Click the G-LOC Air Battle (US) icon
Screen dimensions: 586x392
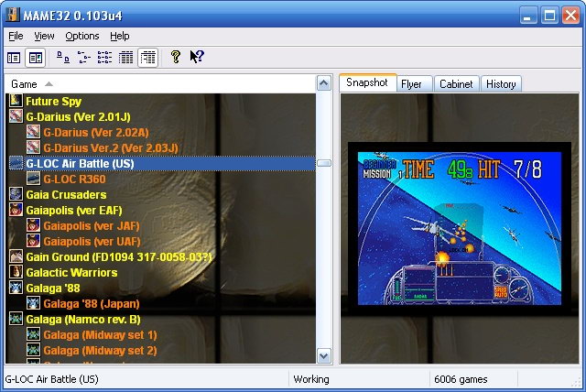tap(16, 163)
